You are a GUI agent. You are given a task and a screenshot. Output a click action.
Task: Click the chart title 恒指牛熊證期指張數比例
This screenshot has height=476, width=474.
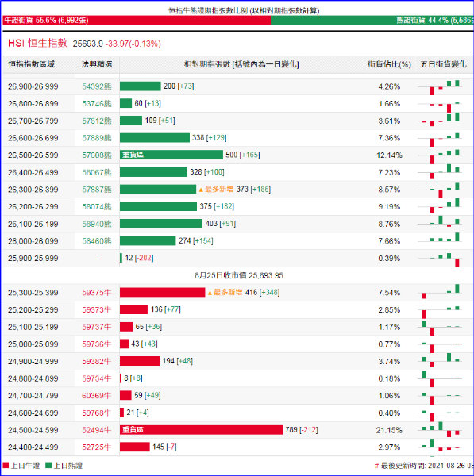coord(244,11)
